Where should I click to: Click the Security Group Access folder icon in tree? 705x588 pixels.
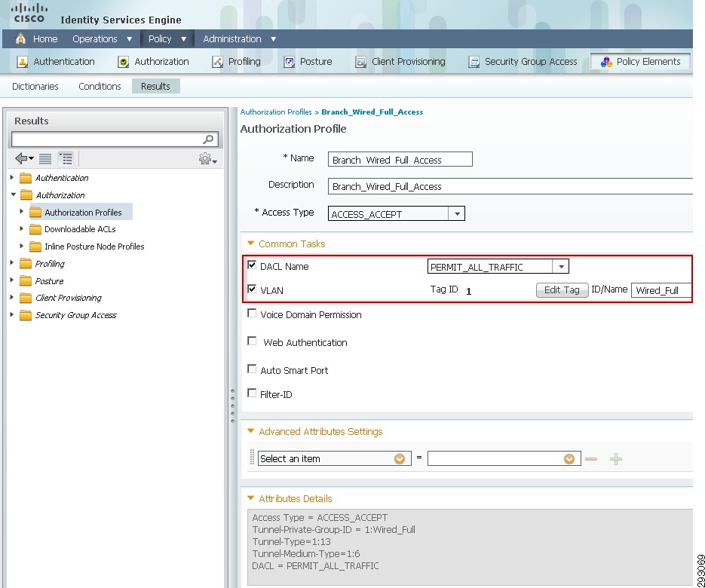click(26, 315)
